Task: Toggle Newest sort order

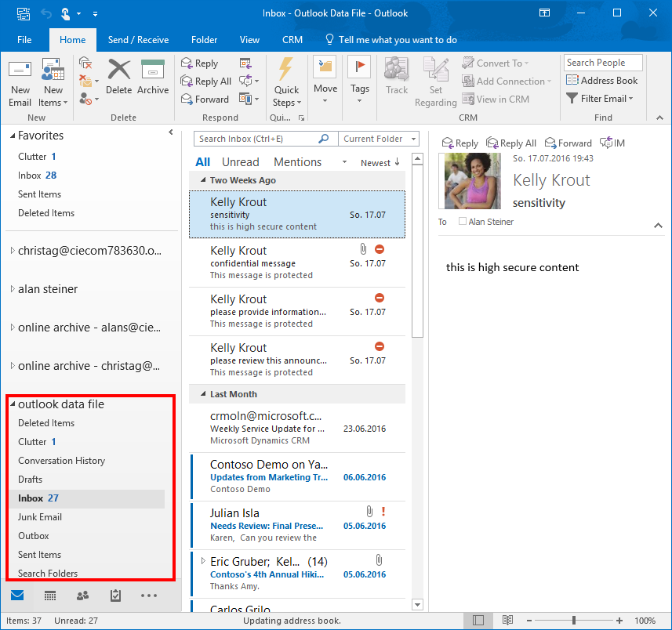Action: (x=380, y=163)
